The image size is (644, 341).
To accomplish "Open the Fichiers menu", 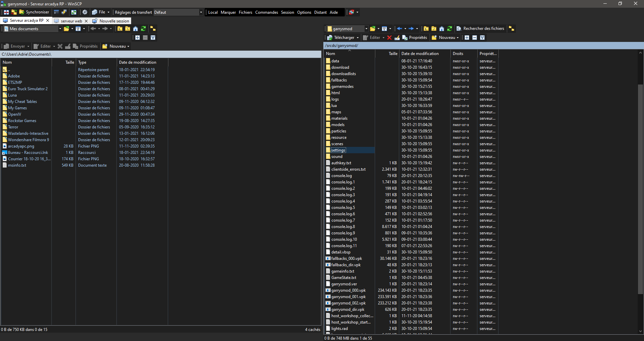I will (246, 12).
